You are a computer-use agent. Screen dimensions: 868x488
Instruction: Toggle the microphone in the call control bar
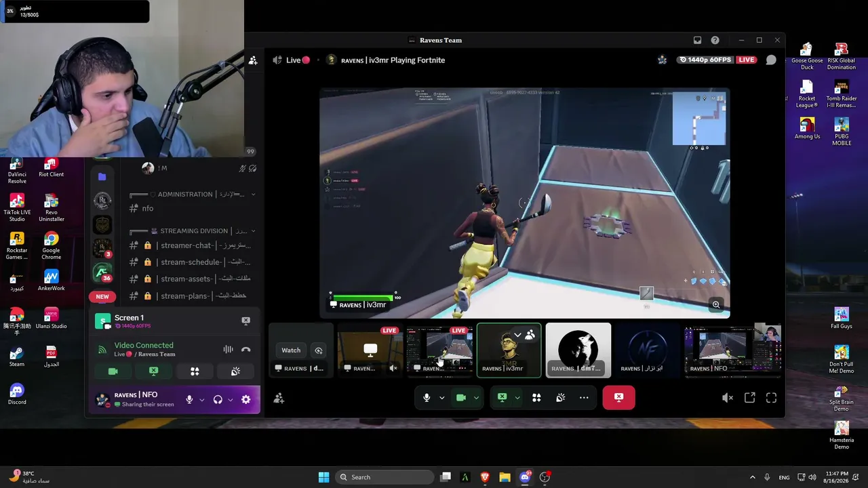coord(427,398)
